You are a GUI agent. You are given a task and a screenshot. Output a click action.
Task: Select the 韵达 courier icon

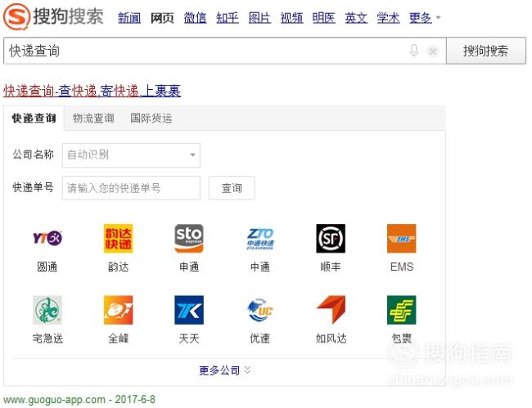(x=118, y=238)
